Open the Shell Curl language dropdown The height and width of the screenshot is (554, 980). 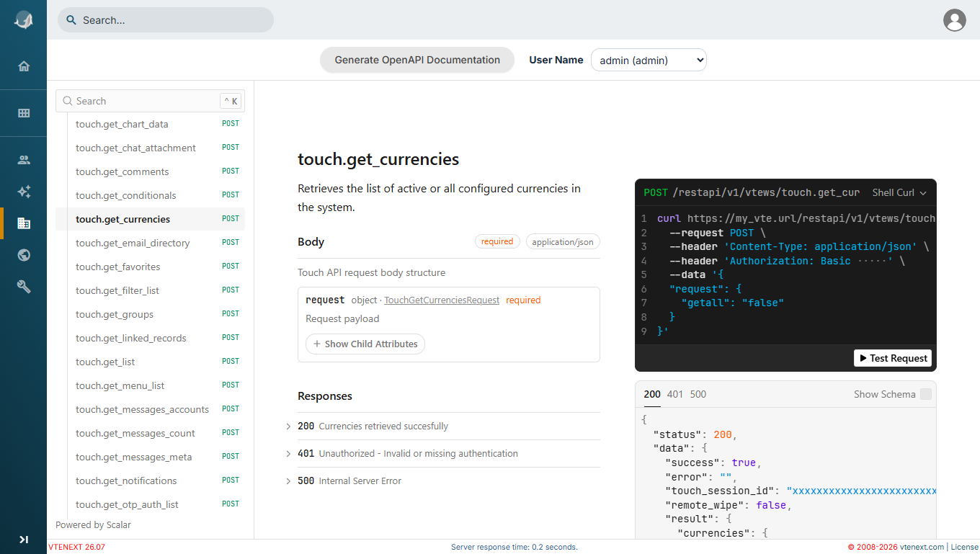[899, 192]
